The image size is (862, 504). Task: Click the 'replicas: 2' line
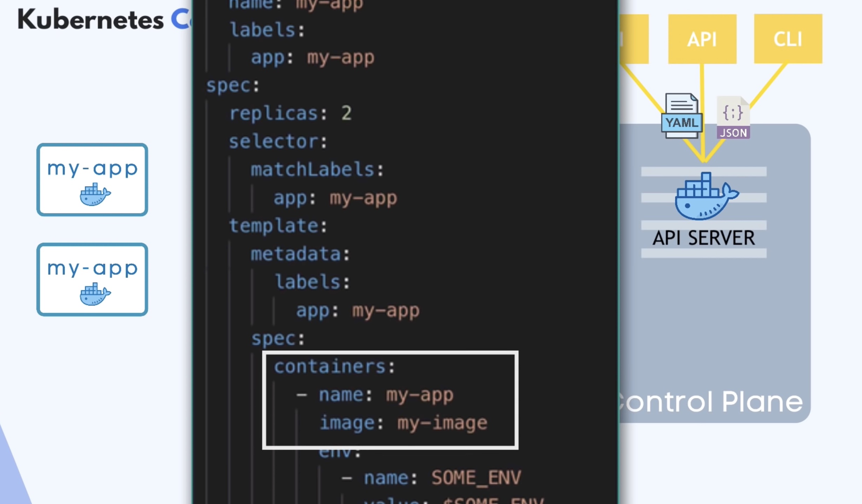click(x=291, y=113)
